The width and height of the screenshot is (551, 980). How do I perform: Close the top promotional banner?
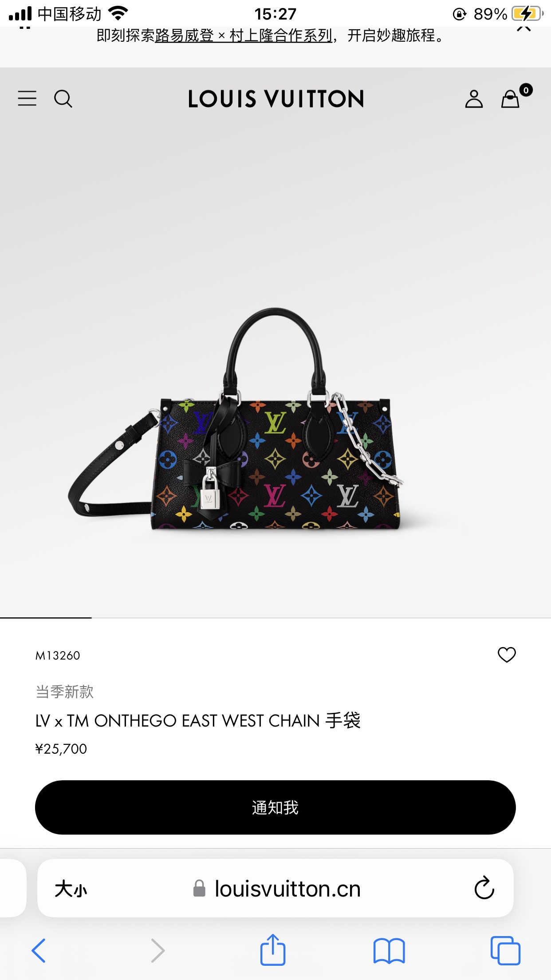pos(524,28)
